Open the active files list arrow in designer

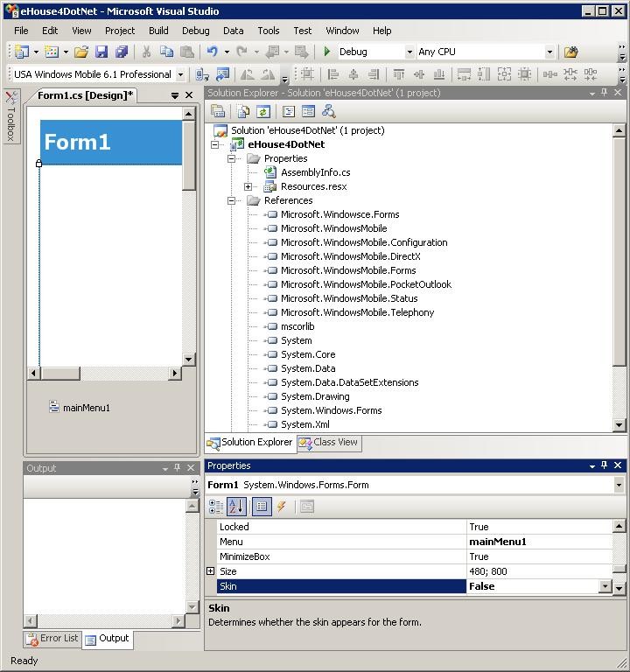pos(175,95)
